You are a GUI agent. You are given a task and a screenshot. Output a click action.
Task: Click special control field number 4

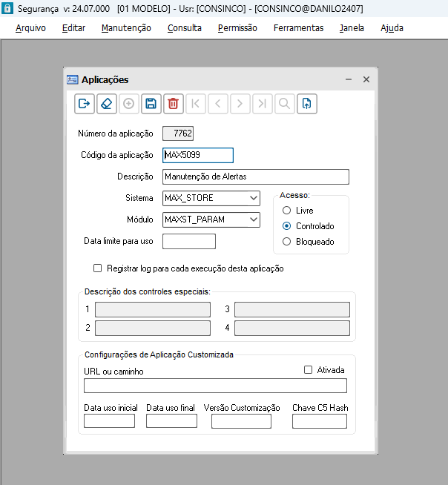[x=292, y=329]
